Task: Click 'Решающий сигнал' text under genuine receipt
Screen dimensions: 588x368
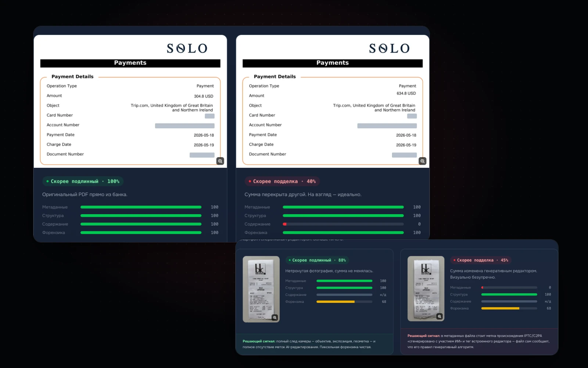Action: point(259,342)
